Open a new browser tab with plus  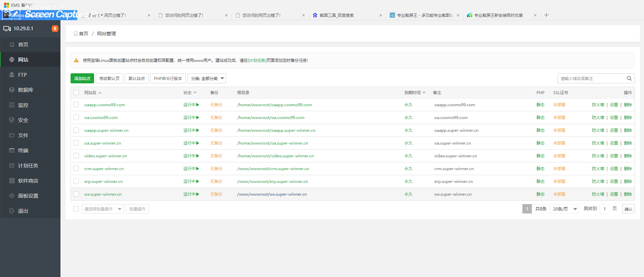coord(546,15)
